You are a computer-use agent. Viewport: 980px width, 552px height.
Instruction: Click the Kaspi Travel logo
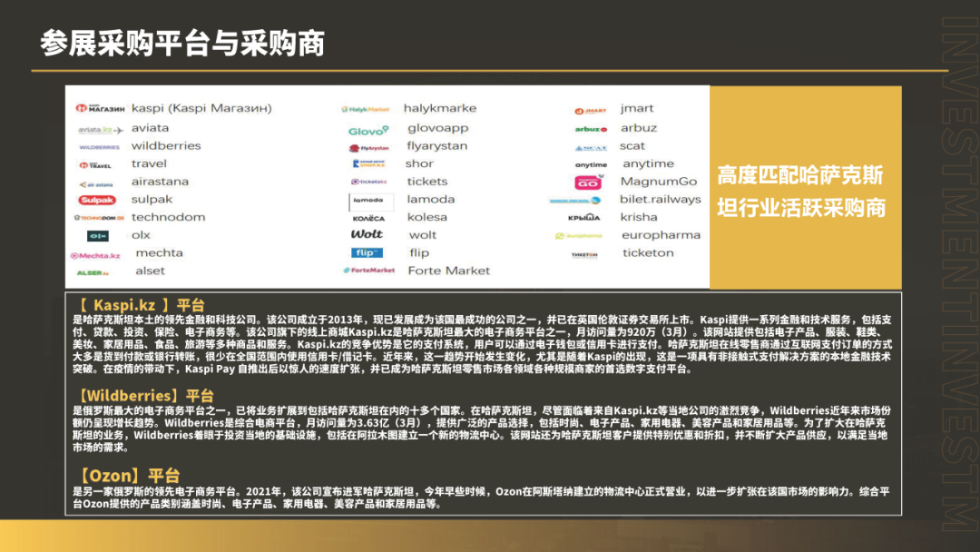coord(95,165)
